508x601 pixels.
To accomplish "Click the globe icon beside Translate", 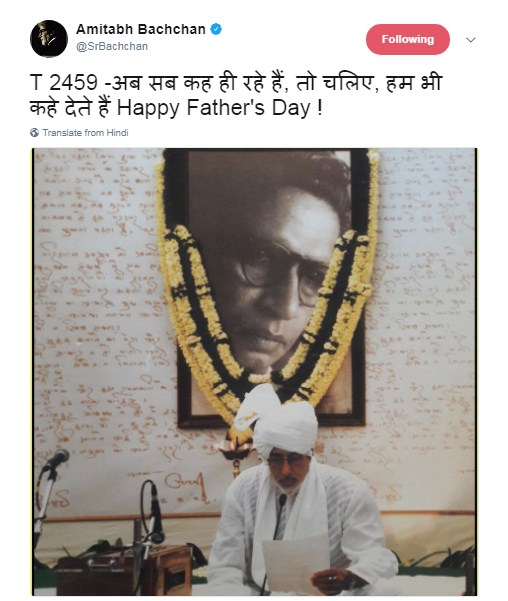I will pos(35,133).
